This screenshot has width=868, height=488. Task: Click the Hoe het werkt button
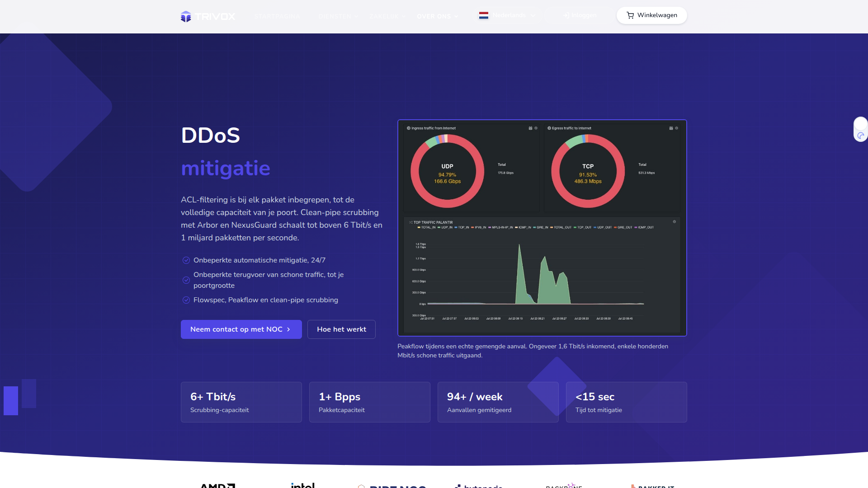342,329
